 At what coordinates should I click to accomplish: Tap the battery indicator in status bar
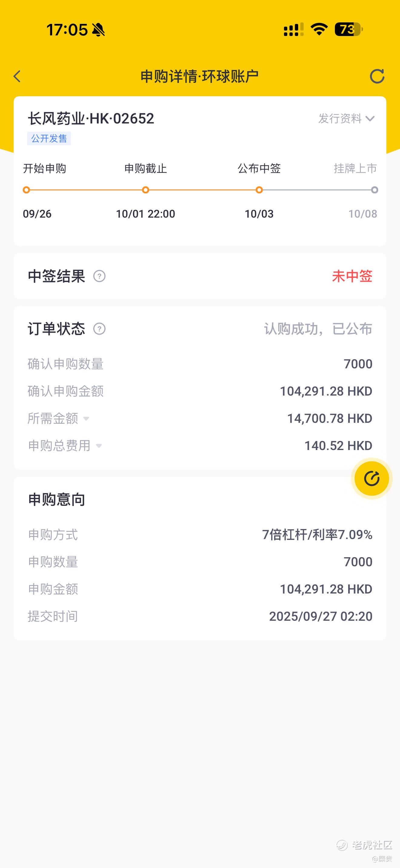349,30
